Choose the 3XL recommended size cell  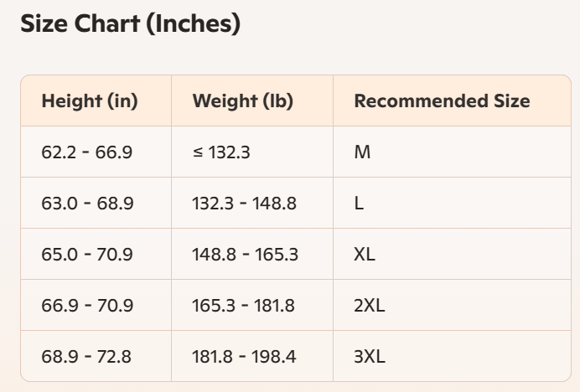coord(369,357)
